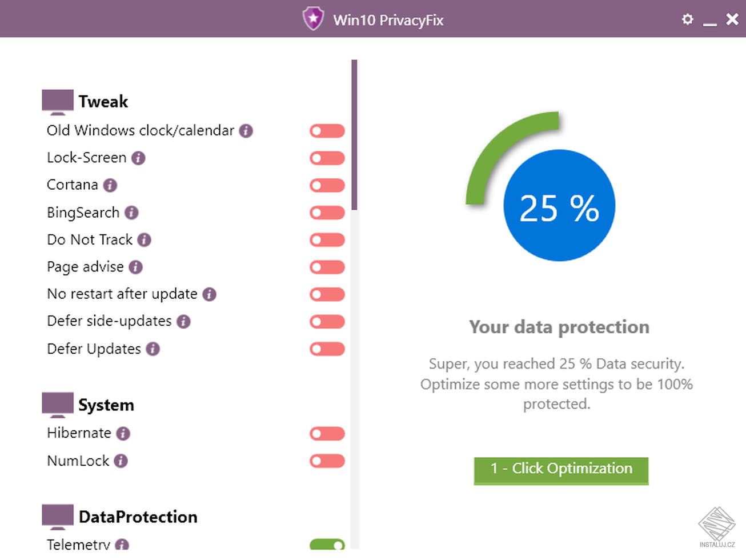Enable the Page advise setting
This screenshot has width=746, height=560.
coord(327,267)
